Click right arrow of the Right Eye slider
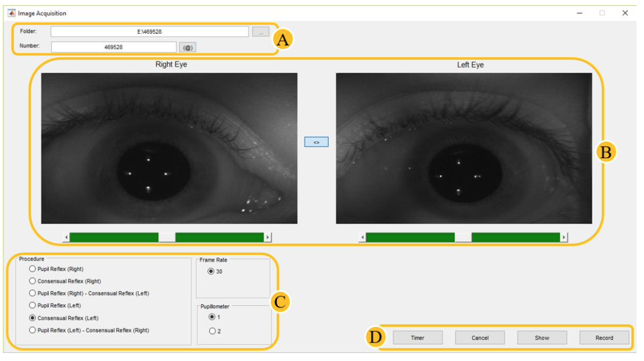Image resolution: width=644 pixels, height=361 pixels. (x=268, y=237)
